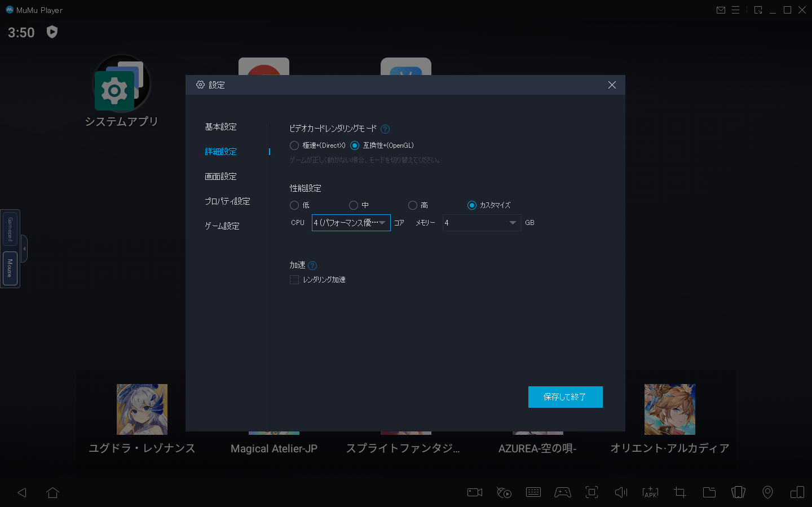Screen dimensions: 812x507
Task: Click the shake device icon
Action: click(739, 492)
